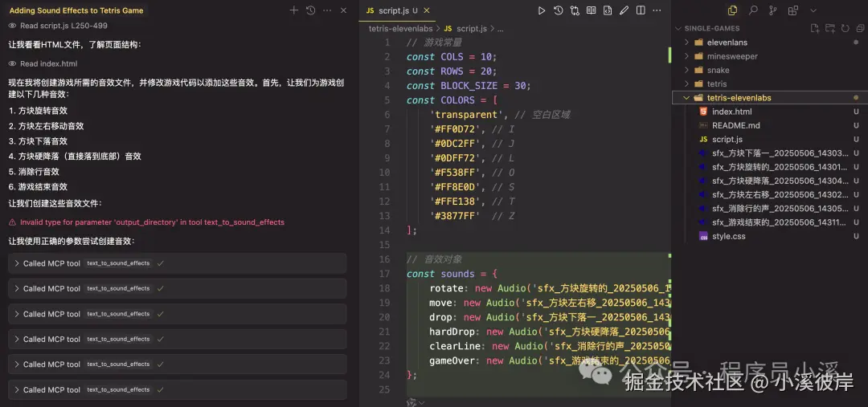Screen dimensions: 868x407
Task: Collapse all folders in explorer
Action: coord(860,29)
